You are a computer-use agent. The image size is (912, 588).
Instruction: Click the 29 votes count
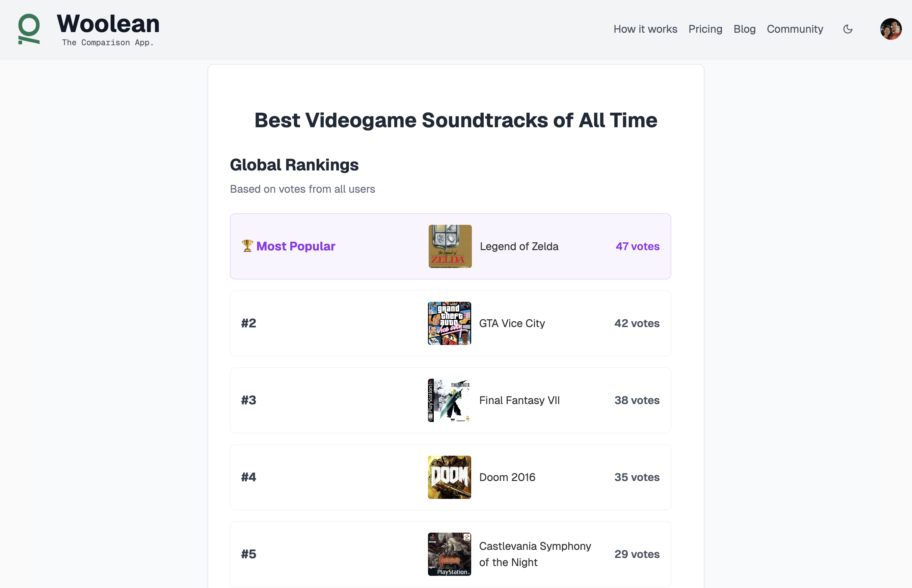pos(637,554)
